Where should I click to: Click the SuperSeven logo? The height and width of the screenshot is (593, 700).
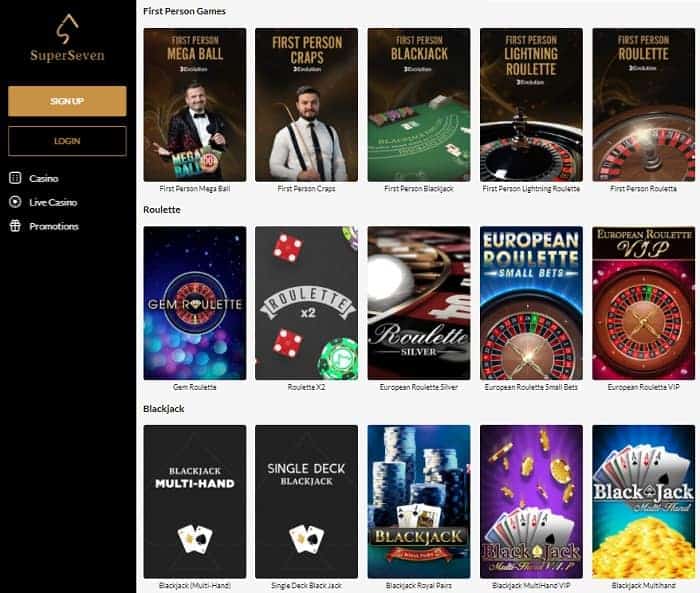[x=67, y=38]
